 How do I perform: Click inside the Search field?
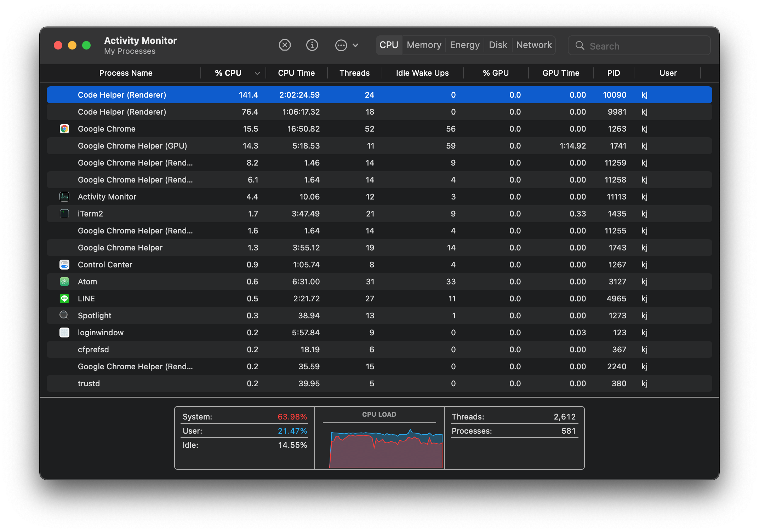click(639, 46)
